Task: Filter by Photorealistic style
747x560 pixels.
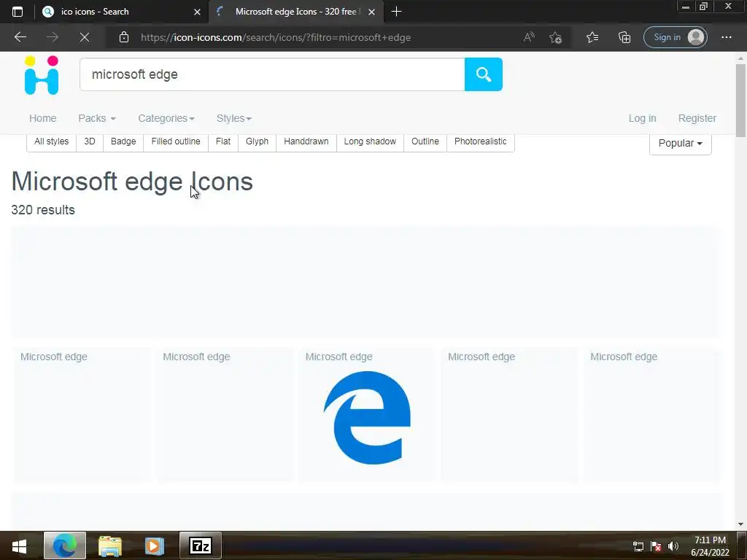Action: point(480,141)
